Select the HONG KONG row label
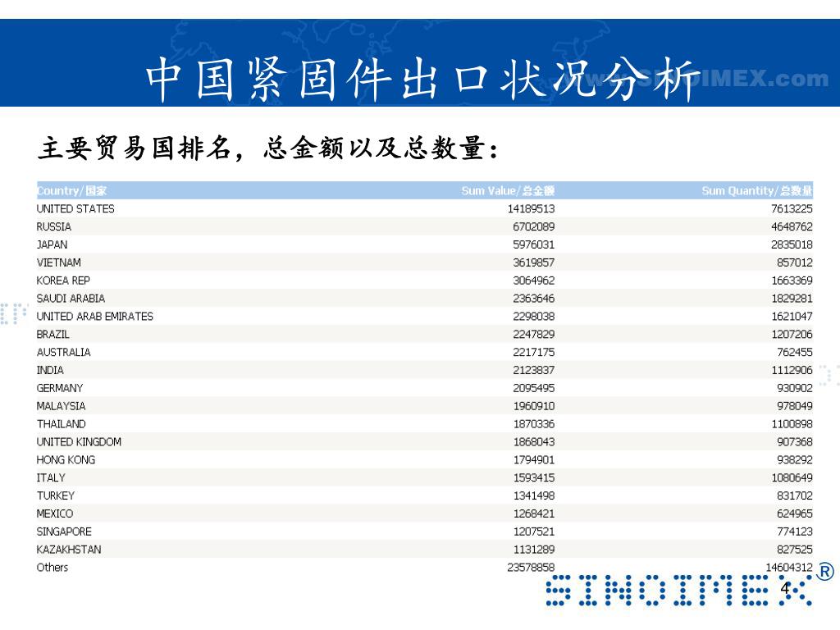Image resolution: width=840 pixels, height=630 pixels. [x=66, y=460]
